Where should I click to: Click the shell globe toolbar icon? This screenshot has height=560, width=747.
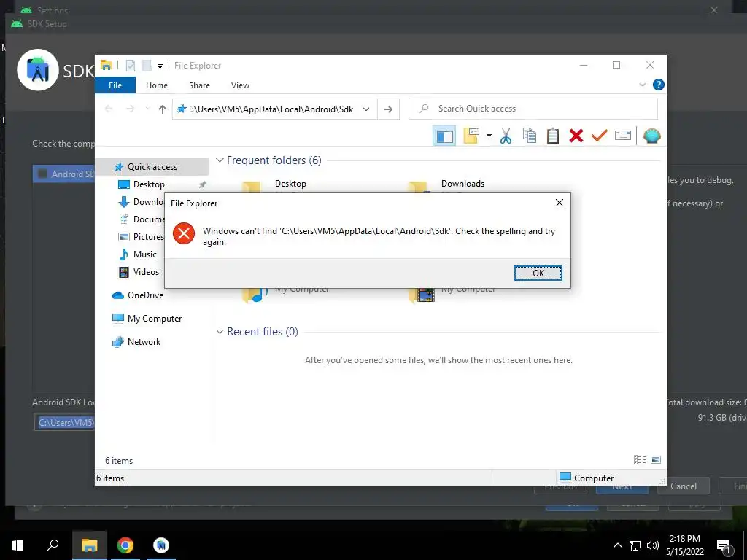click(x=651, y=136)
